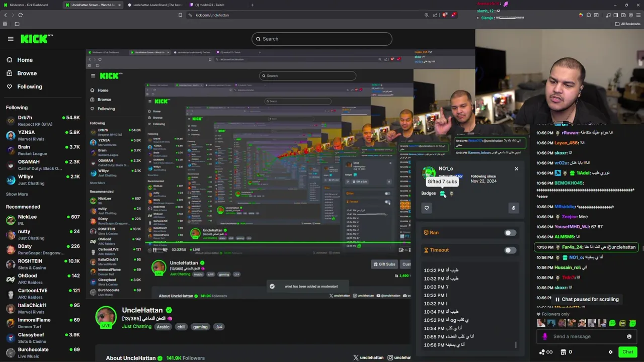Click Far4s_24 username in chat
Image resolution: width=644 pixels, height=362 pixels.
click(x=573, y=247)
